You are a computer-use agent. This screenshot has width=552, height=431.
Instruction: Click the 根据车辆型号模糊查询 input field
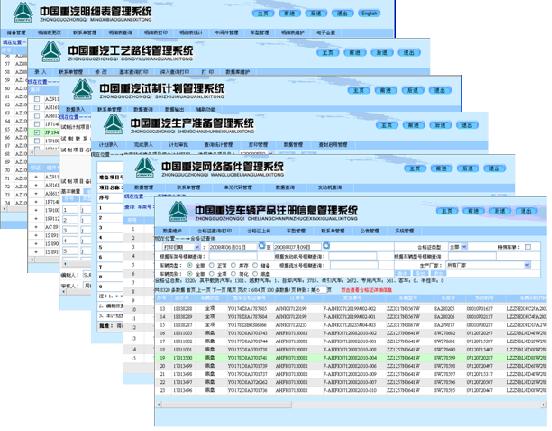(472, 256)
